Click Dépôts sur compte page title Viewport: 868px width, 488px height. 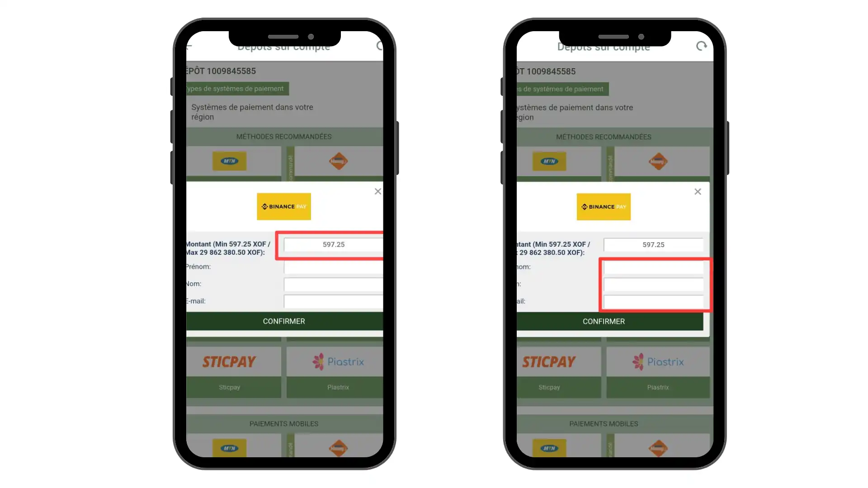(x=284, y=46)
